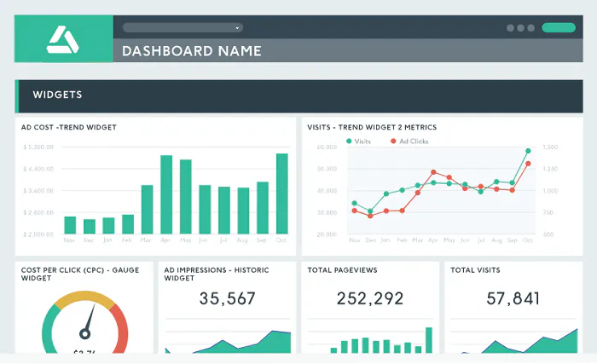Viewport: 597px width, 364px height.
Task: Click the Apr bar in the Ad Cost chart
Action: coord(166,194)
